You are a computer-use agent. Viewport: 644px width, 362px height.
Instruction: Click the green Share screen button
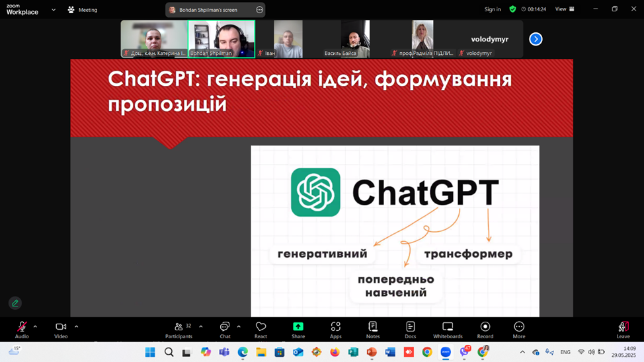click(x=298, y=330)
